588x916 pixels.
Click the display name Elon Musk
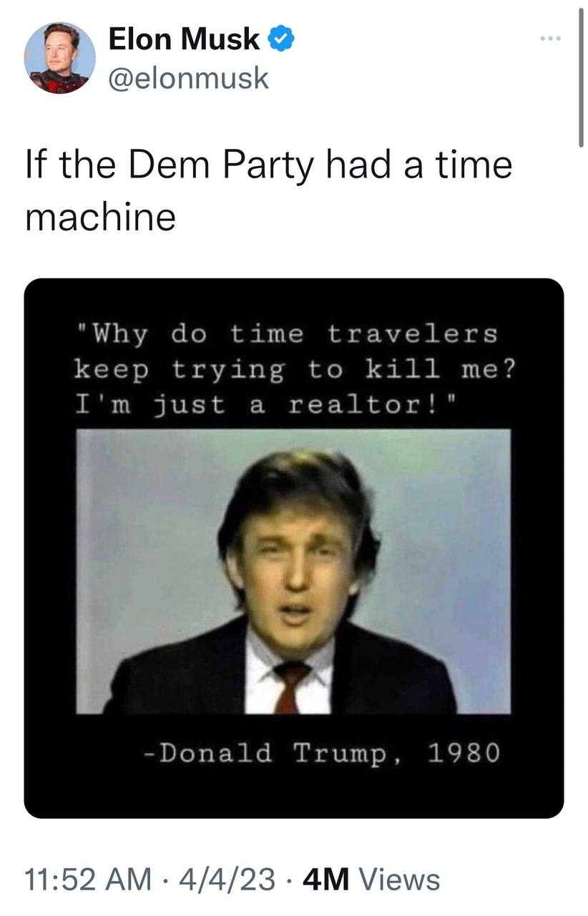184,39
